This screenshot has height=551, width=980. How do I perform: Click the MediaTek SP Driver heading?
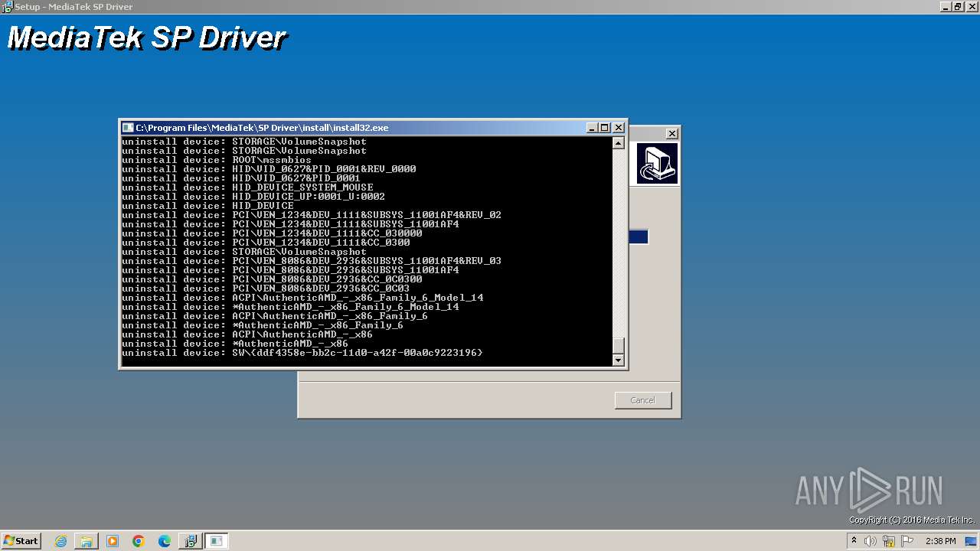point(146,37)
